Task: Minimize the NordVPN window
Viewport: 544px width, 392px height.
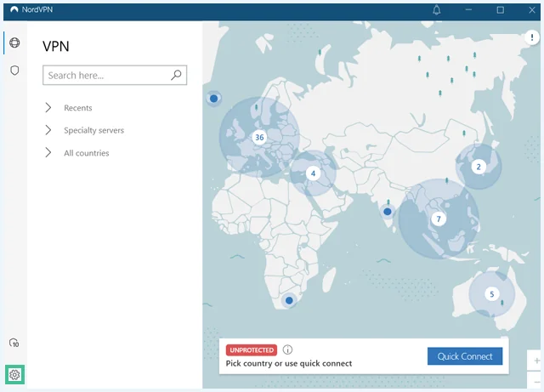Action: [x=468, y=9]
